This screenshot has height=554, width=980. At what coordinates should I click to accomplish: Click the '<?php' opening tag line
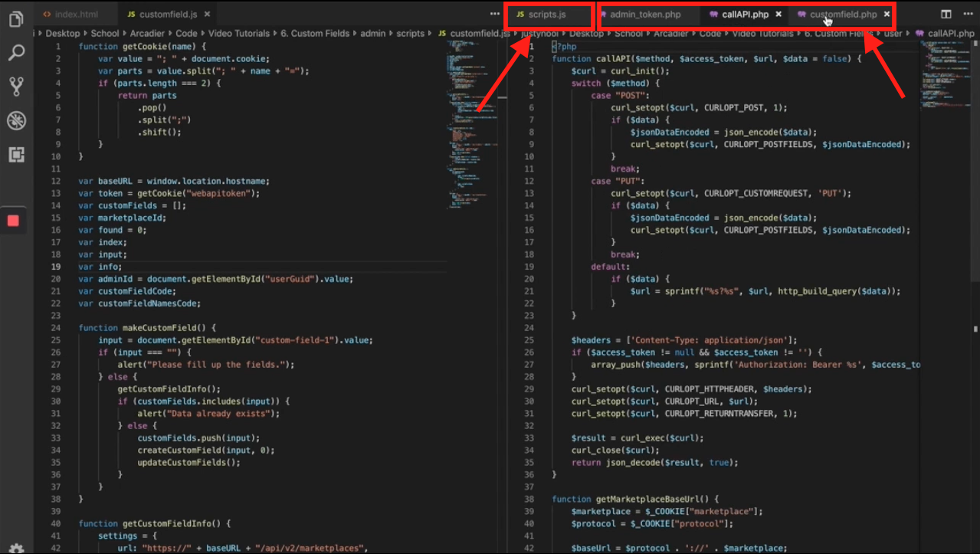[564, 46]
